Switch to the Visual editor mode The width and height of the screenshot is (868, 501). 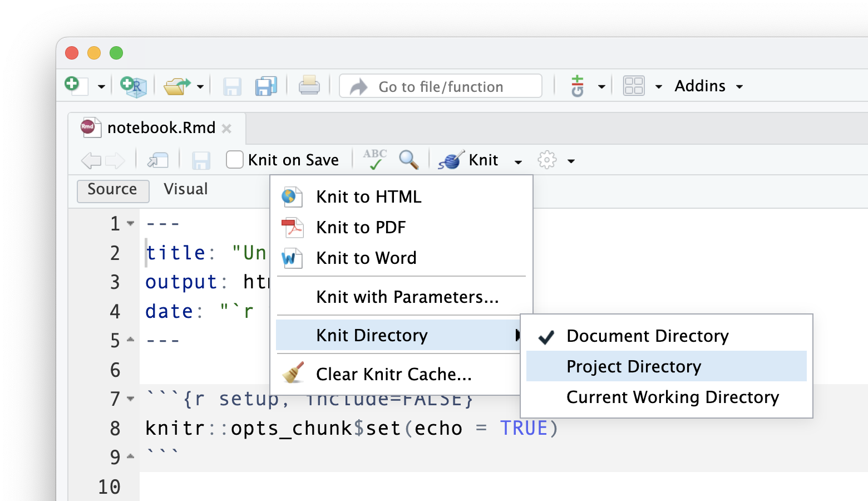point(185,189)
